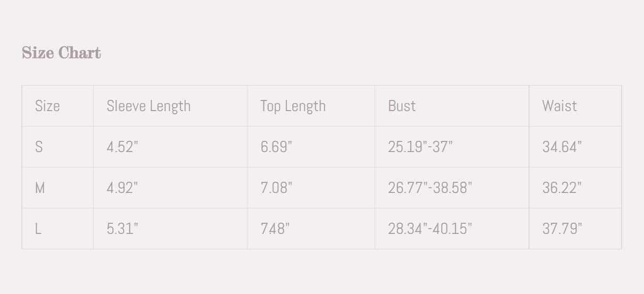644x294 pixels.
Task: Select the Size column header
Action: pos(47,106)
